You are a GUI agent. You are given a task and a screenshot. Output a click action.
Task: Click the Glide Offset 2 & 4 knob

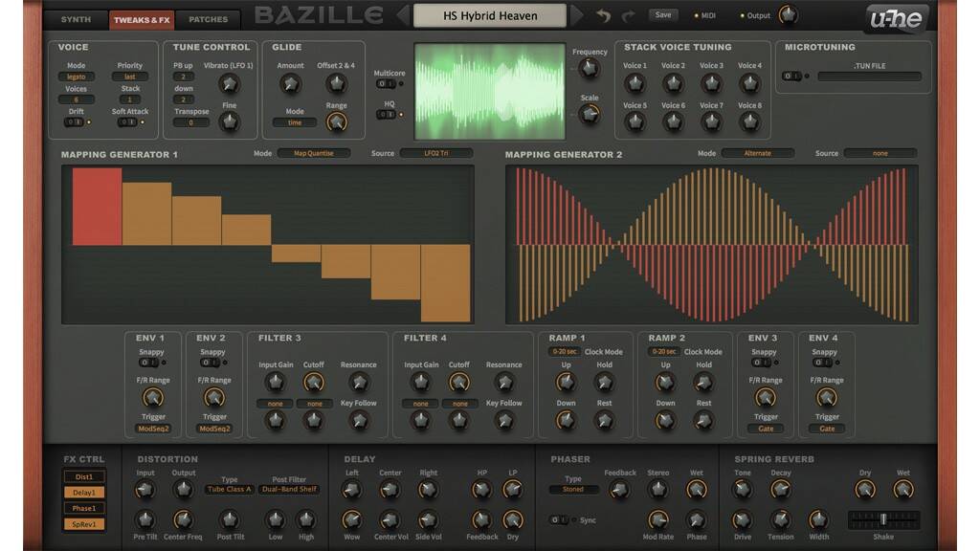tap(336, 83)
